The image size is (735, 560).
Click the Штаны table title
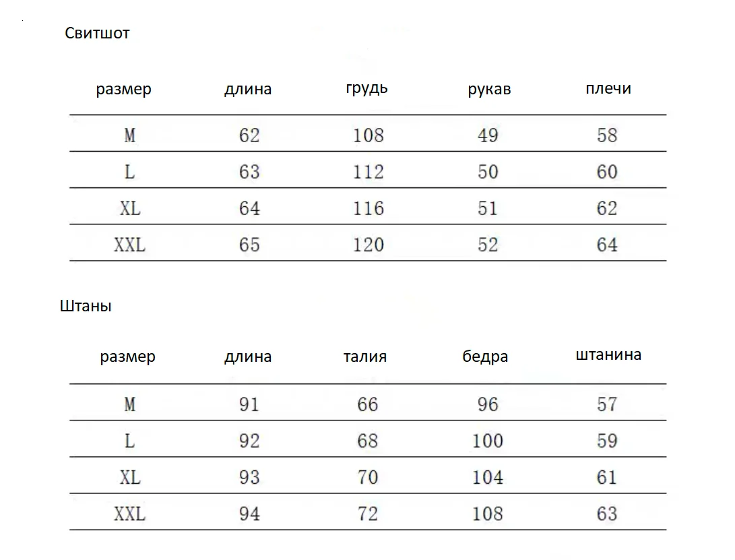(86, 306)
